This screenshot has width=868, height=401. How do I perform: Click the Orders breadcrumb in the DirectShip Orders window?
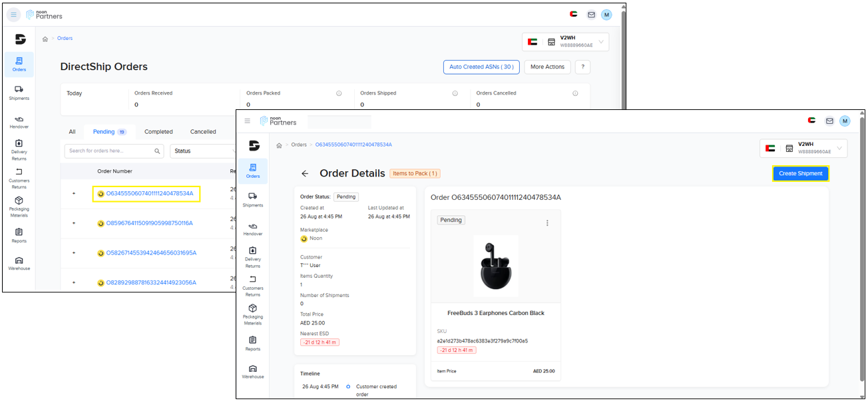tap(65, 39)
